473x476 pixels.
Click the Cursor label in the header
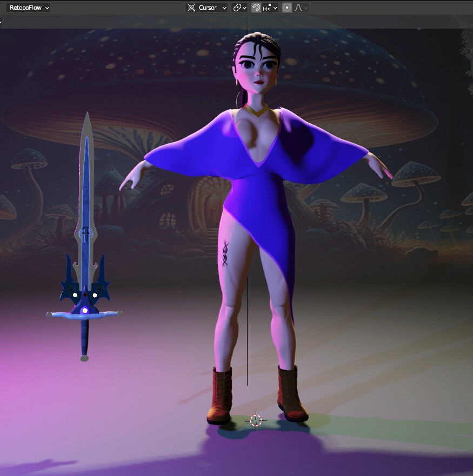coord(208,8)
